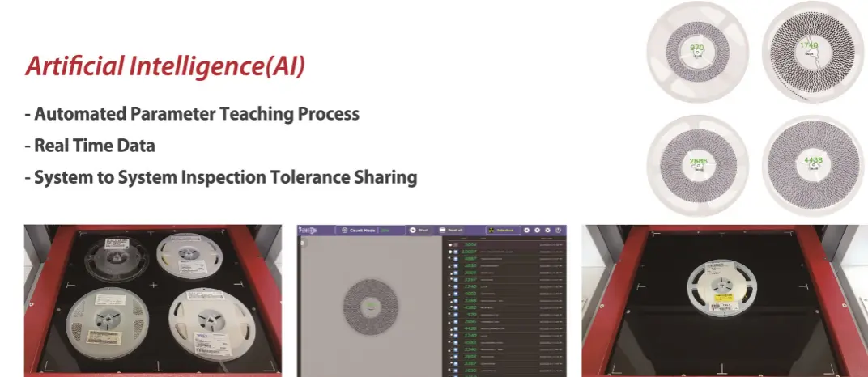Click the Start button in the toolbar

click(x=421, y=230)
